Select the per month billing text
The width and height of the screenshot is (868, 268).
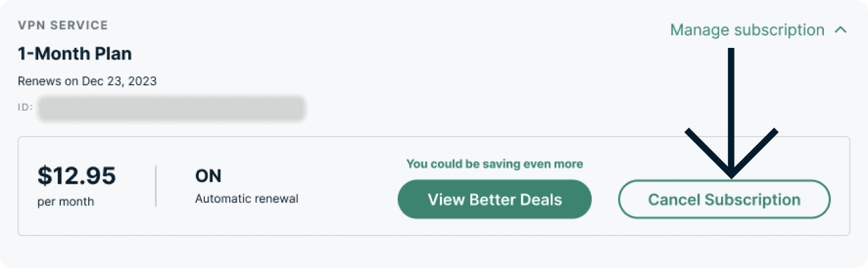pyautogui.click(x=65, y=201)
